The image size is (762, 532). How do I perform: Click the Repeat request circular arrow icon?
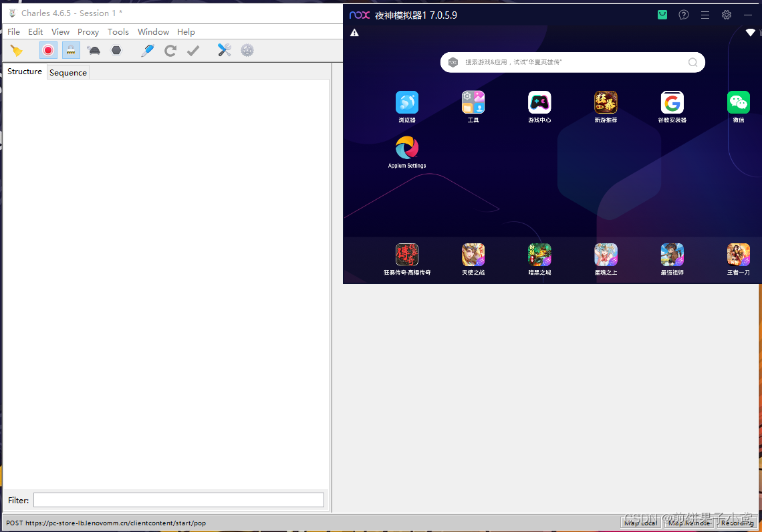[170, 51]
